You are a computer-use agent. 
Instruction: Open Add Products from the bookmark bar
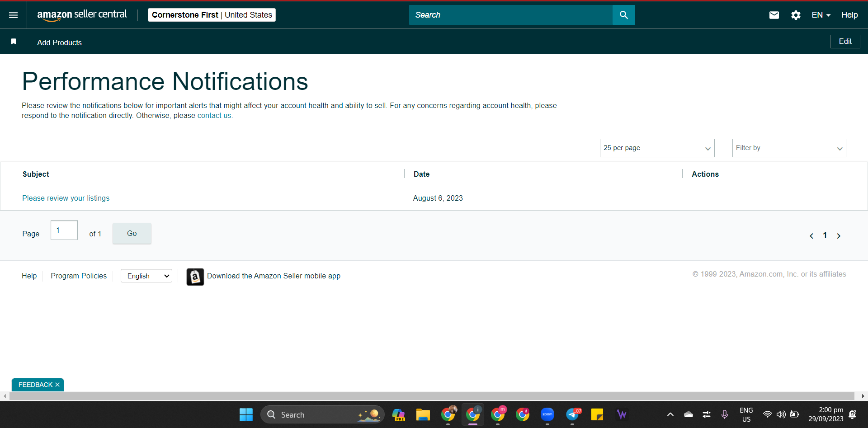point(59,42)
